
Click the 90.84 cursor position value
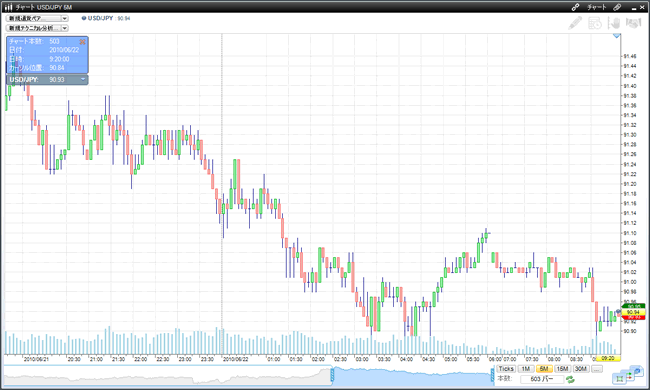(x=57, y=68)
